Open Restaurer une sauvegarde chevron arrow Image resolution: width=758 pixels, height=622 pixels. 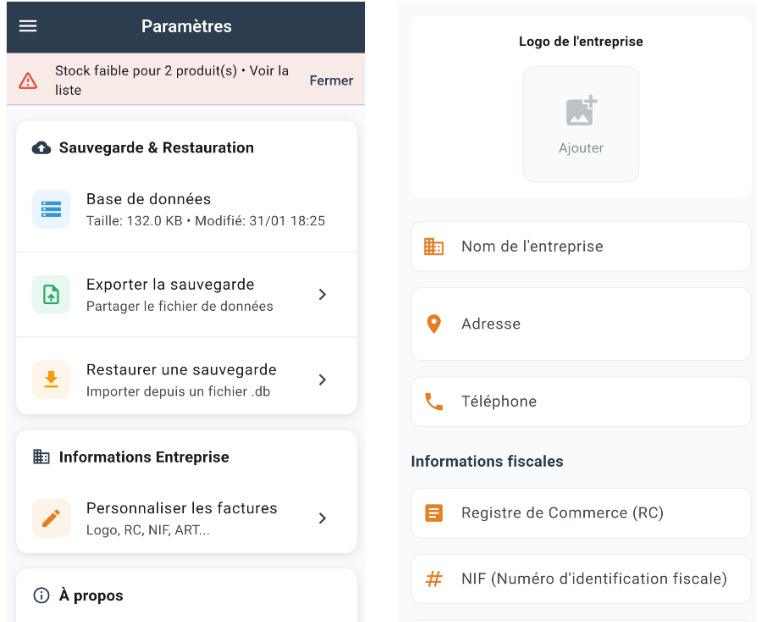pos(322,380)
